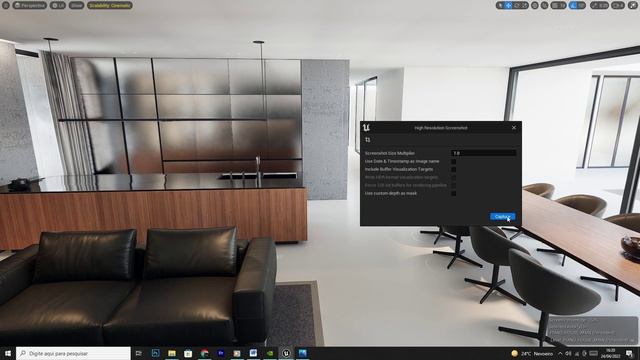Select the Translate (move) gizmo tool
This screenshot has width=640, height=360.
point(509,5)
